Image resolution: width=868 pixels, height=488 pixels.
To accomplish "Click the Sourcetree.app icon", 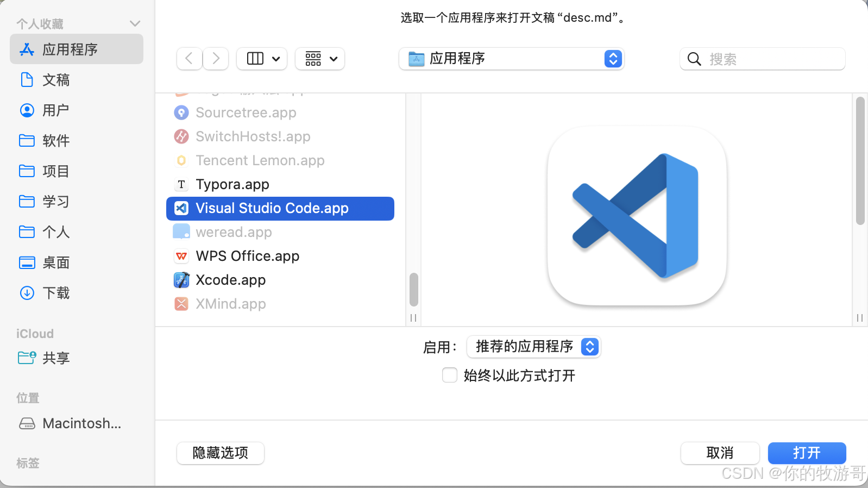I will pyautogui.click(x=181, y=112).
